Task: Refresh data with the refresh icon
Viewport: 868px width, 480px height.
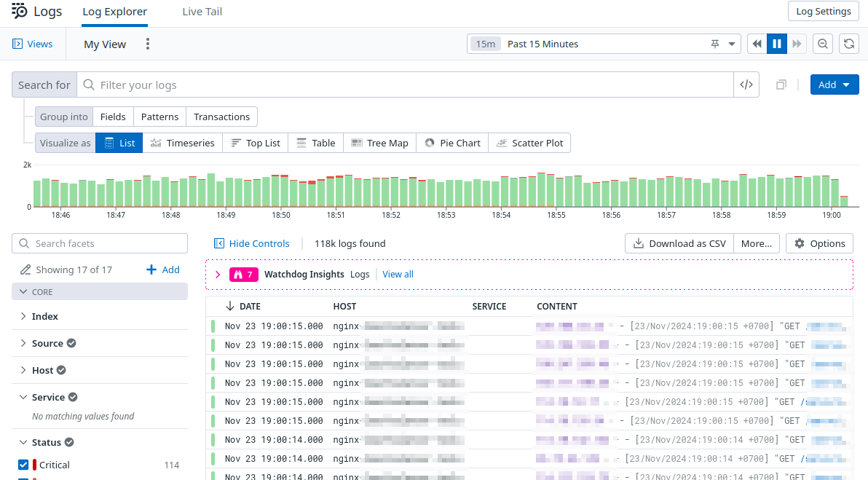Action: [848, 44]
